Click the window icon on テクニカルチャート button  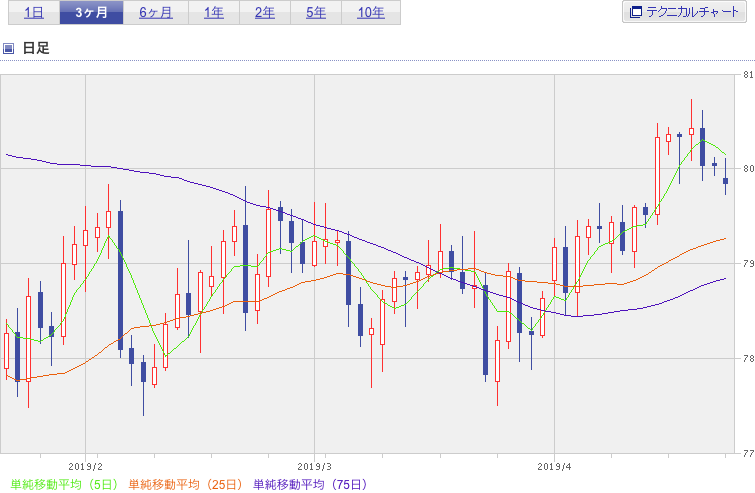pos(636,12)
